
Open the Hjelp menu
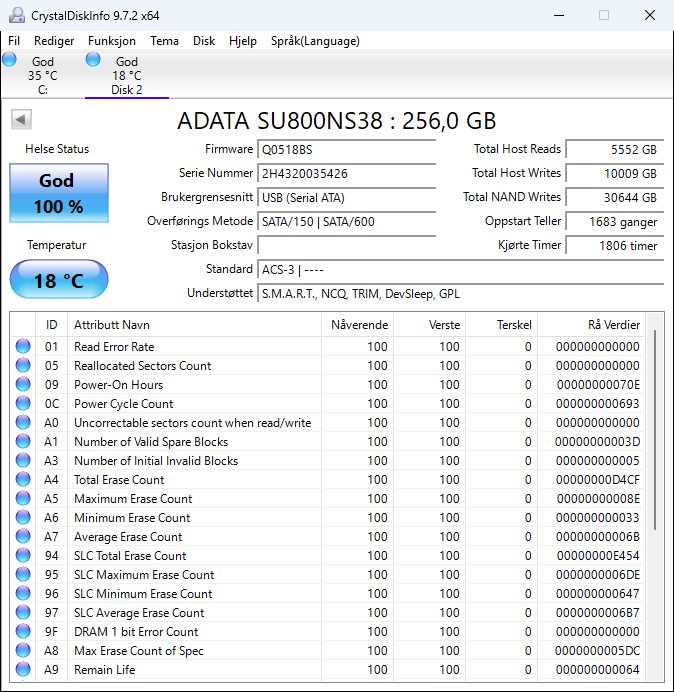point(243,41)
